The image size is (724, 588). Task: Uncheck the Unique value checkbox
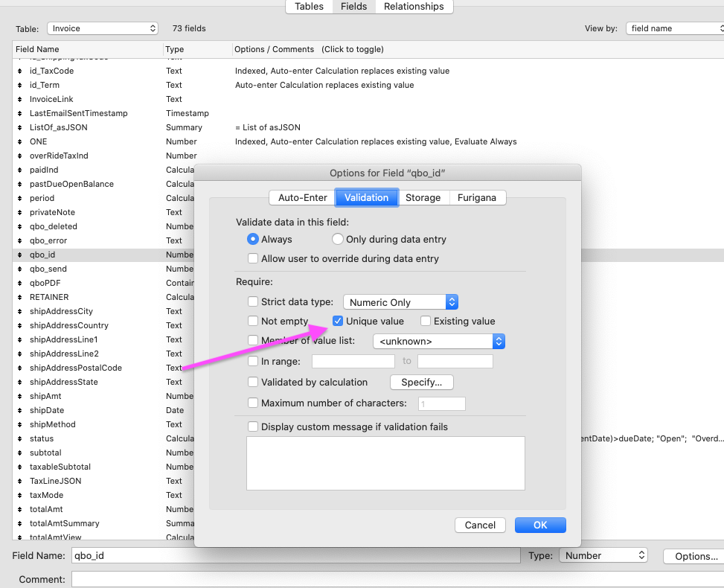338,321
